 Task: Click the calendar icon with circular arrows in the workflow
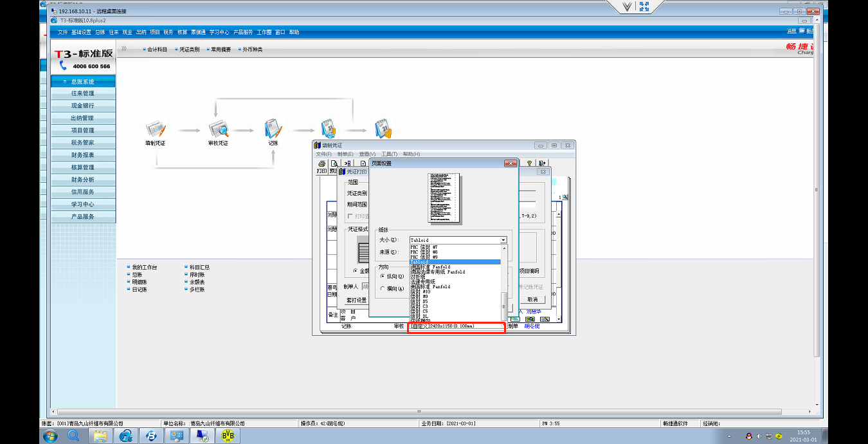coord(329,129)
